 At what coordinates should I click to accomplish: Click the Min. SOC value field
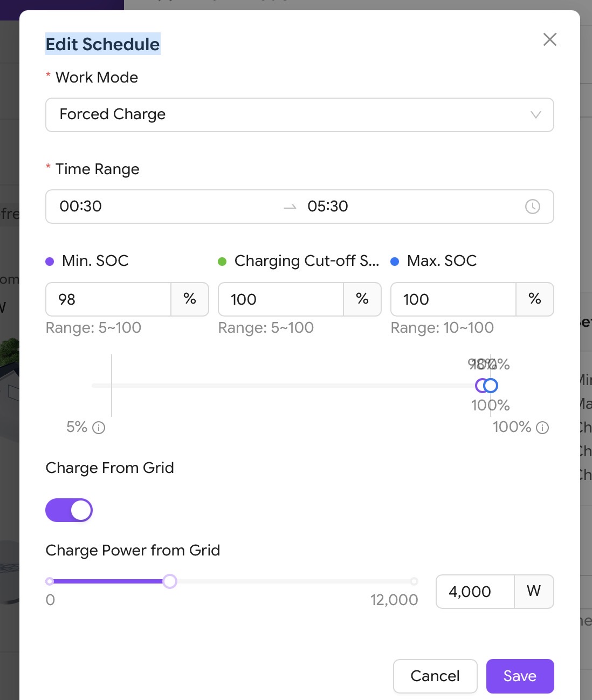108,299
